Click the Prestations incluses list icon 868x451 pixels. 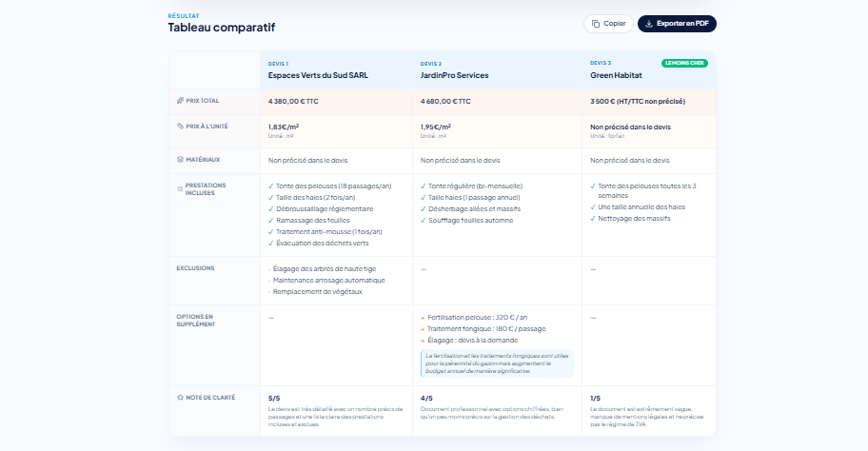coord(180,189)
